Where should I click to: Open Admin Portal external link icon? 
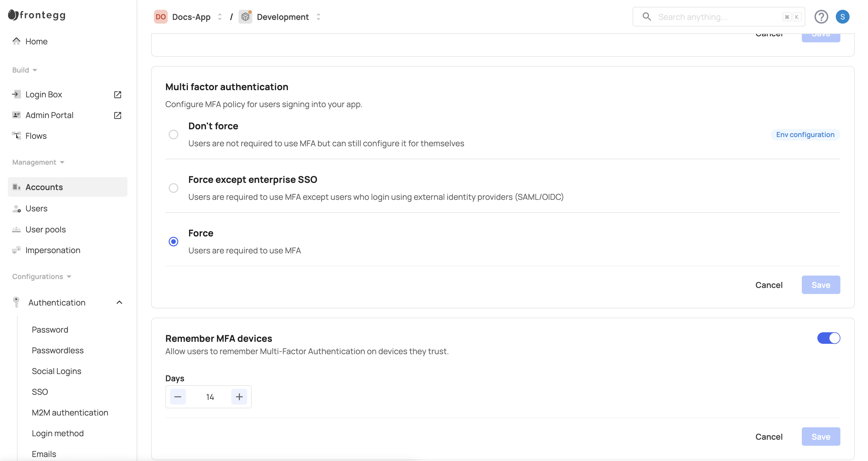(118, 115)
